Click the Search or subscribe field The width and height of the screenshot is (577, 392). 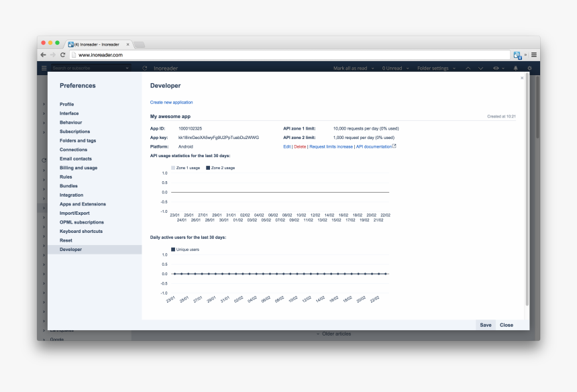(91, 68)
